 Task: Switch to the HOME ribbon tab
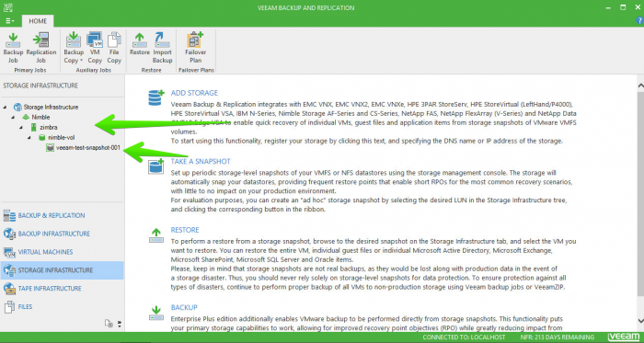pyautogui.click(x=38, y=21)
